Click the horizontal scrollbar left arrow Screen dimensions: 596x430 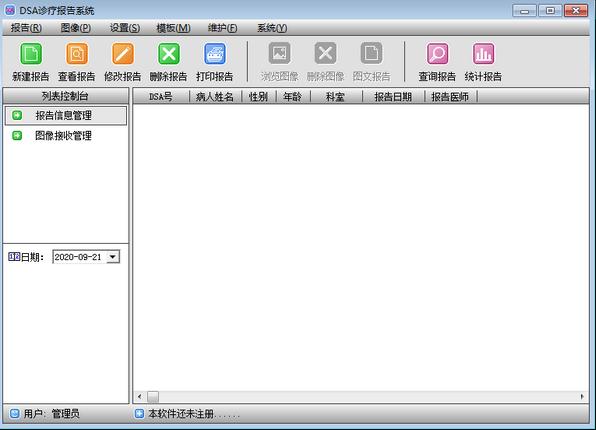tap(139, 397)
